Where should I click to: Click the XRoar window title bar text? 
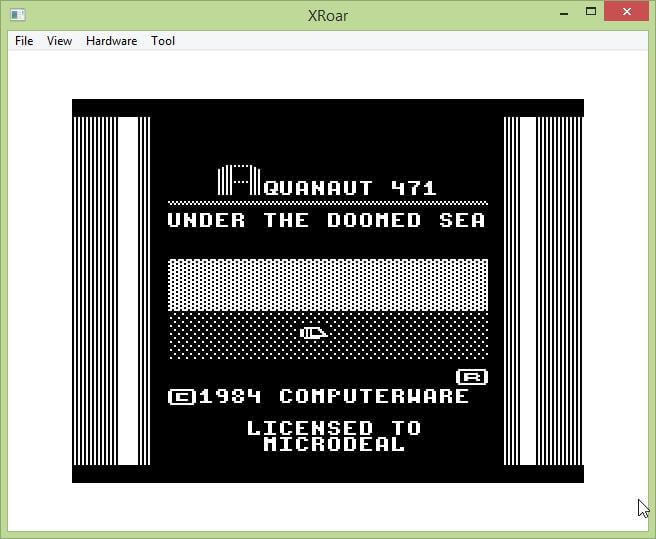tap(328, 15)
